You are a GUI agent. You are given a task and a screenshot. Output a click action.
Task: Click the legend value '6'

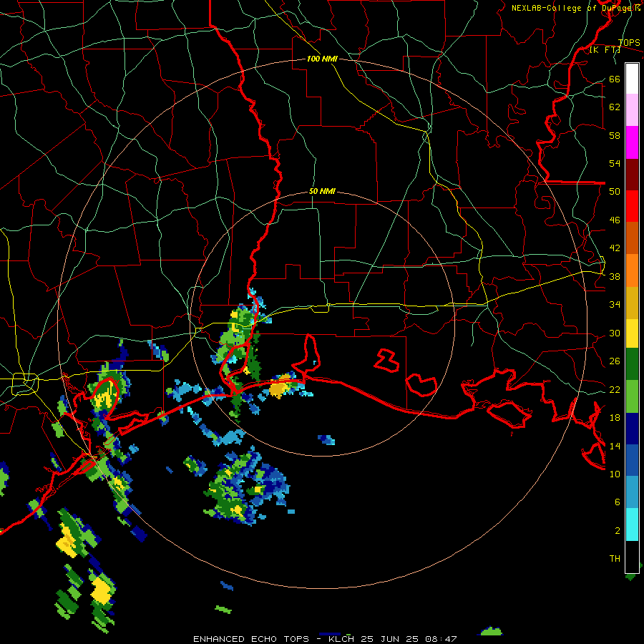(x=618, y=502)
